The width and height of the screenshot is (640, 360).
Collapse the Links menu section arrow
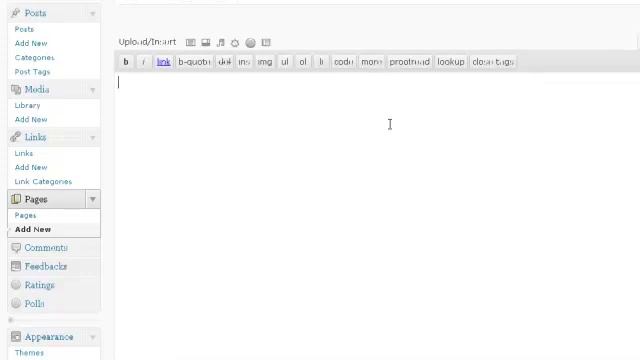[93, 138]
